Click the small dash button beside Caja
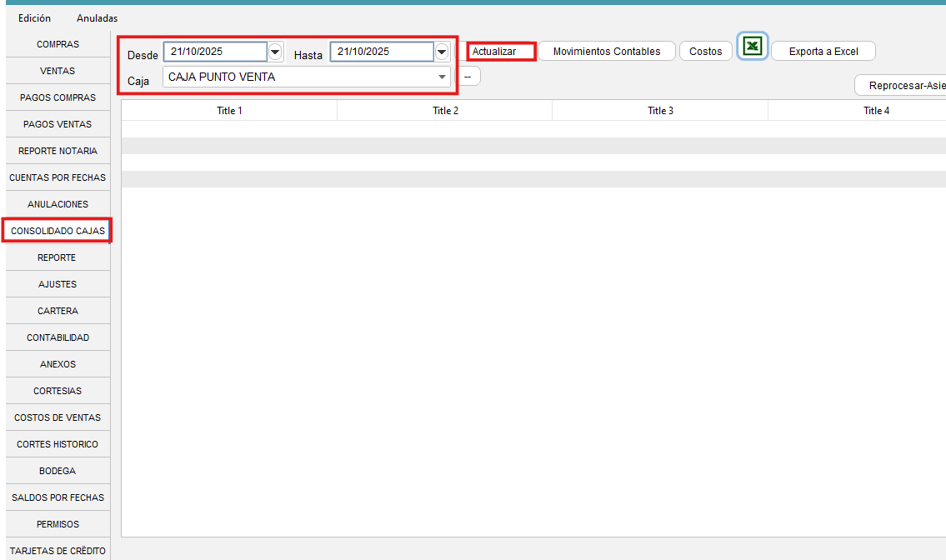 (468, 77)
